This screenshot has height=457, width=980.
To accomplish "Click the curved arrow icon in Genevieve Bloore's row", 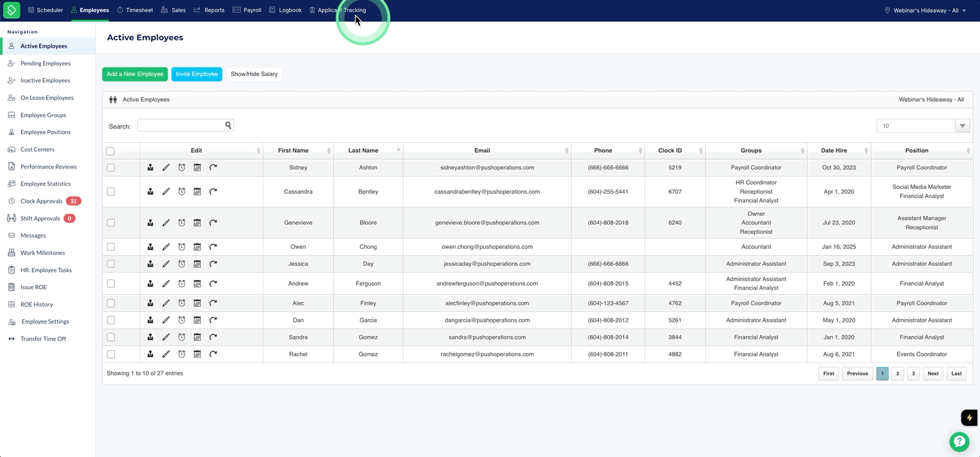I will click(x=213, y=222).
